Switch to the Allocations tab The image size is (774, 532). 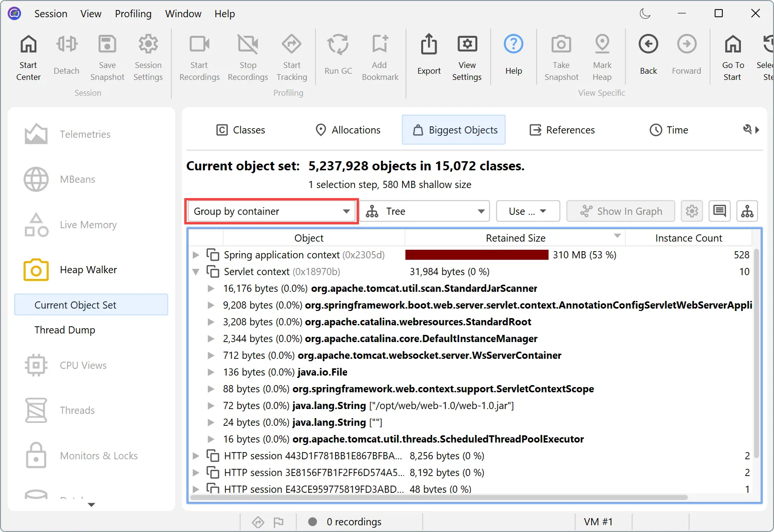(348, 130)
